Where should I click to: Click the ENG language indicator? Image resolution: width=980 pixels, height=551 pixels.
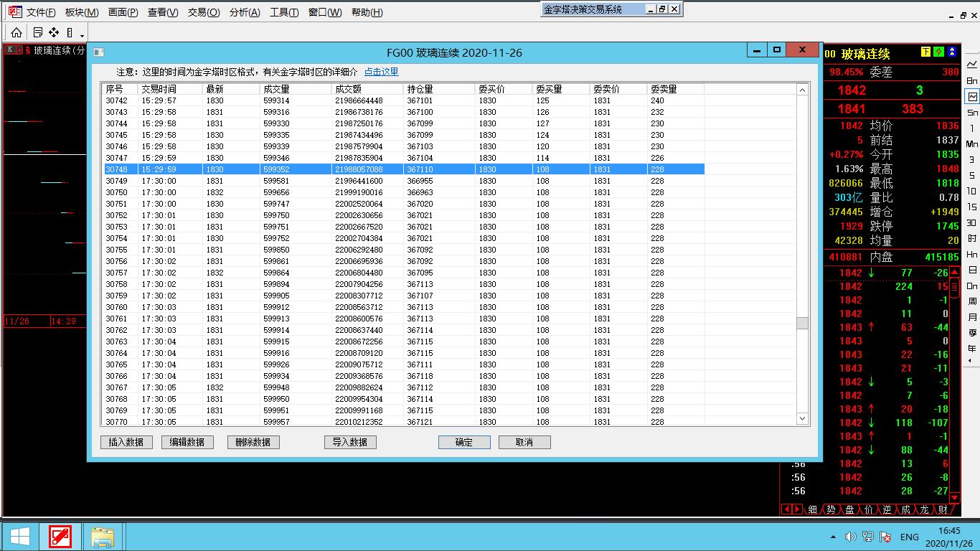click(x=910, y=537)
